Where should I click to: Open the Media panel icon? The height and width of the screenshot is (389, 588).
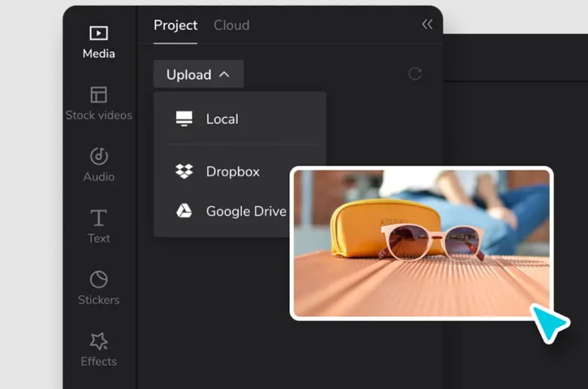[x=98, y=34]
